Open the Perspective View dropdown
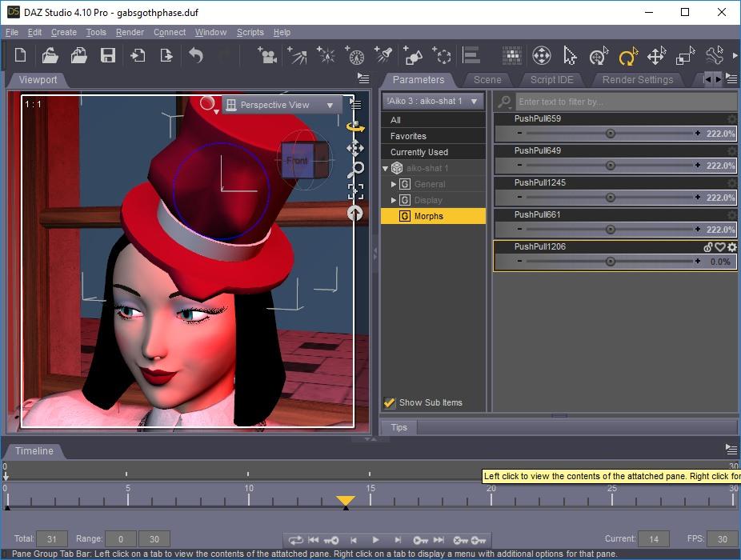The image size is (741, 560). tap(282, 105)
